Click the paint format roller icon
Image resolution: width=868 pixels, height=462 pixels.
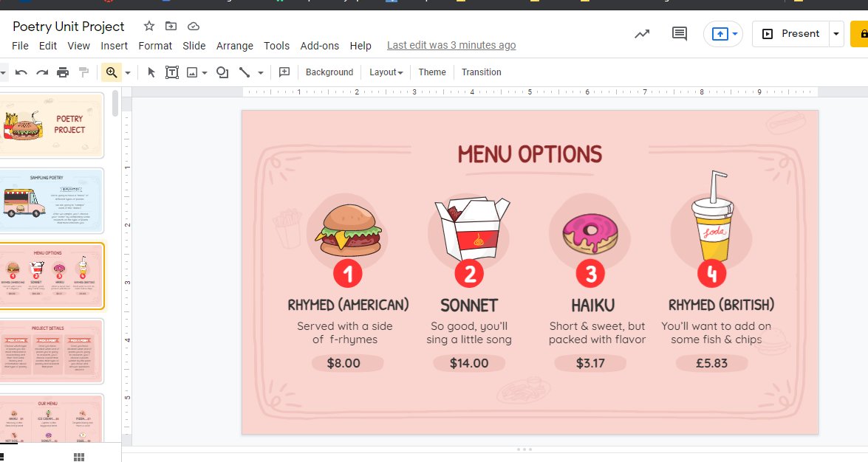click(x=83, y=72)
